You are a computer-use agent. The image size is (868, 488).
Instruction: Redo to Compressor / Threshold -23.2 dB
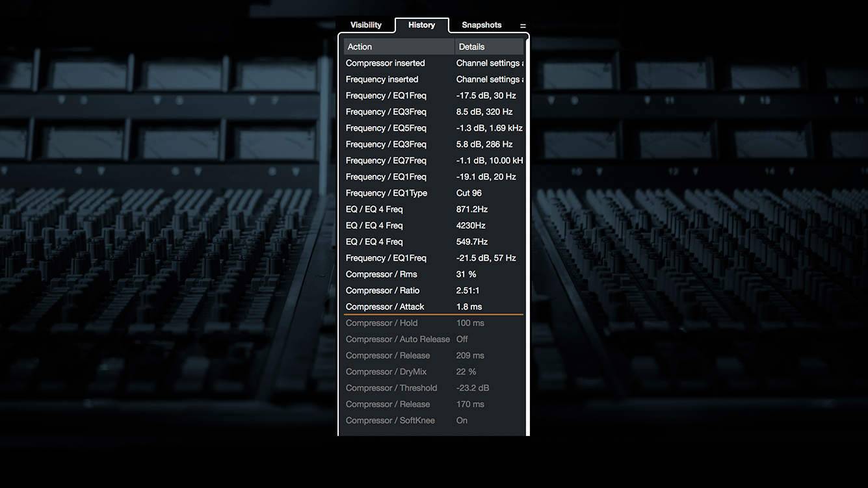434,388
